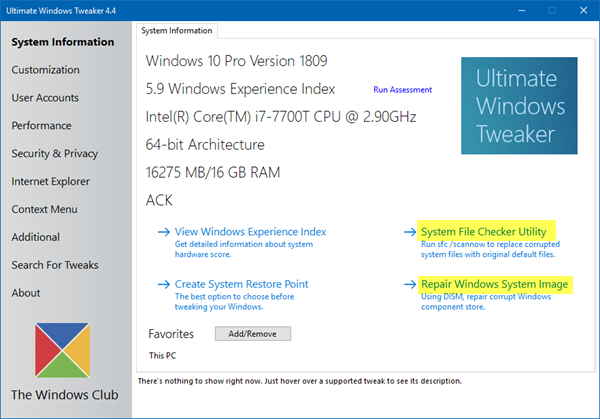Viewport: 600px width, 419px height.
Task: Minimize the Ultimate Windows Tweaker window
Action: coord(522,10)
